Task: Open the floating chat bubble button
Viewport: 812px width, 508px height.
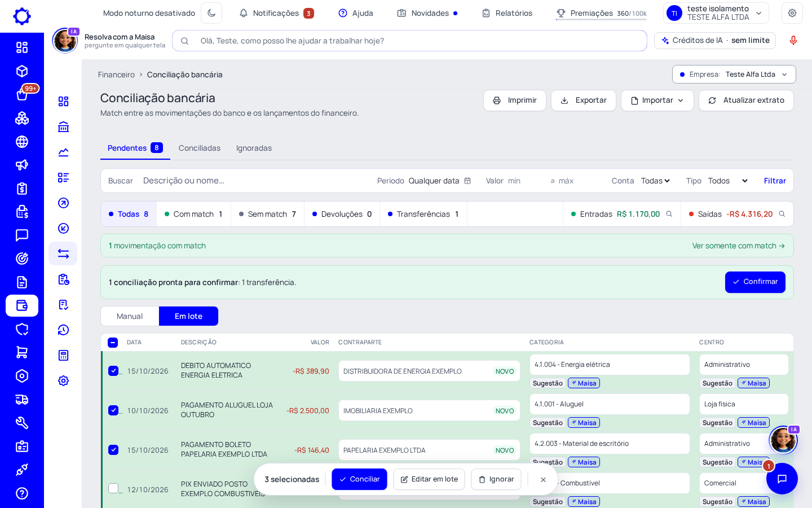Action: pyautogui.click(x=782, y=479)
